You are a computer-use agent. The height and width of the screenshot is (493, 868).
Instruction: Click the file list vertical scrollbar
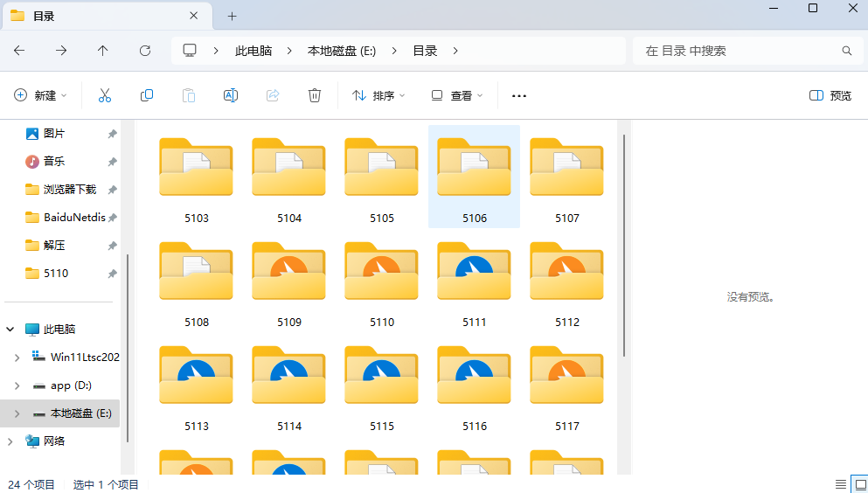[x=624, y=245]
